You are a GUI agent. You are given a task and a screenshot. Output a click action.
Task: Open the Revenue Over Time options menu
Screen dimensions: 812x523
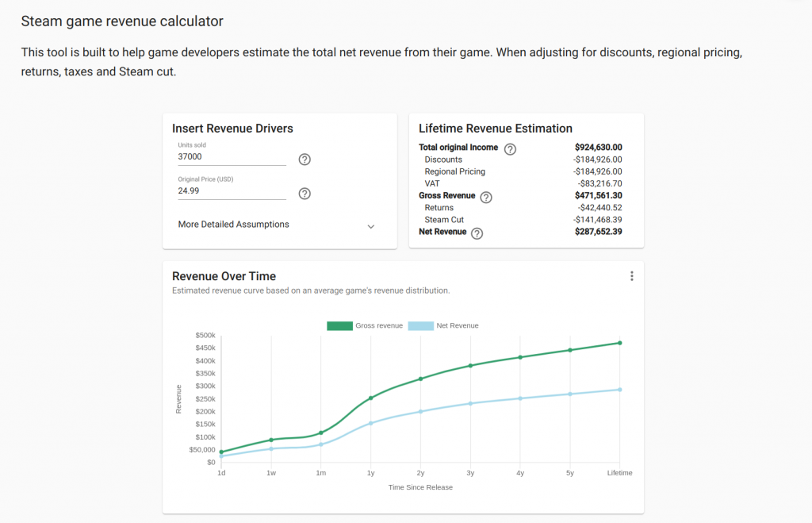coord(632,276)
